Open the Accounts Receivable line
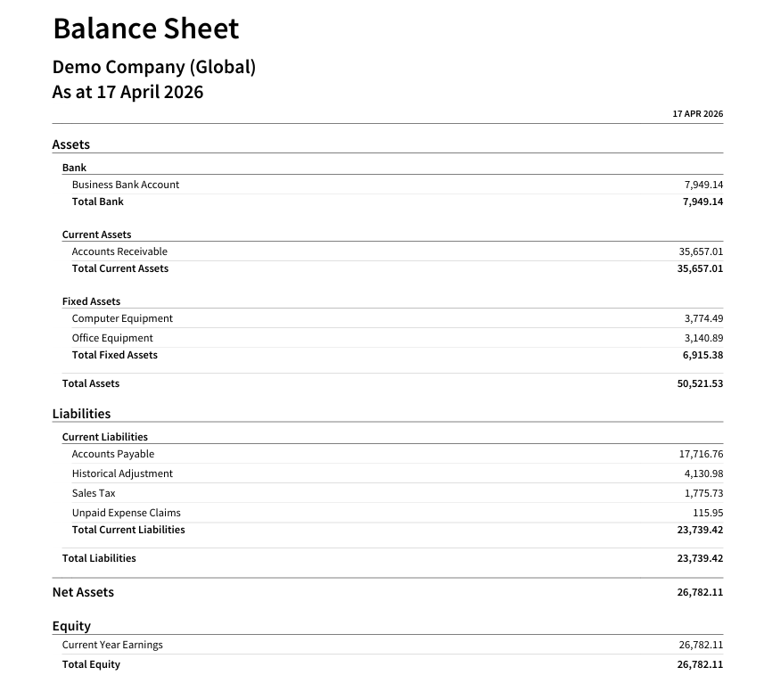The width and height of the screenshot is (764, 700). pos(119,251)
